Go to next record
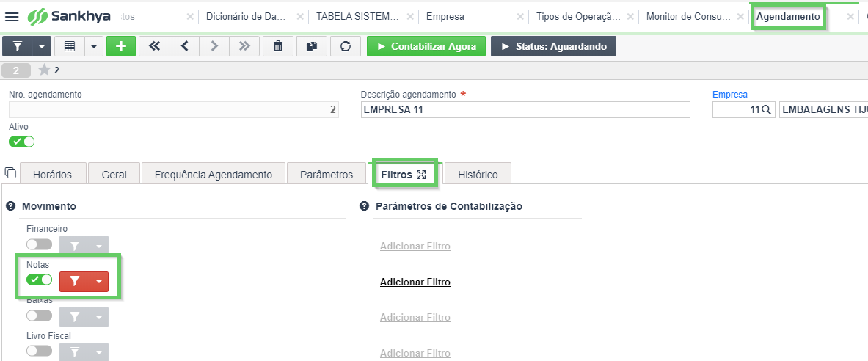 pyautogui.click(x=214, y=46)
